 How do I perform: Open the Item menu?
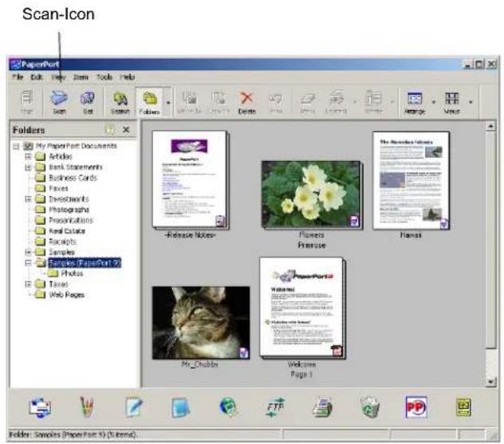81,77
